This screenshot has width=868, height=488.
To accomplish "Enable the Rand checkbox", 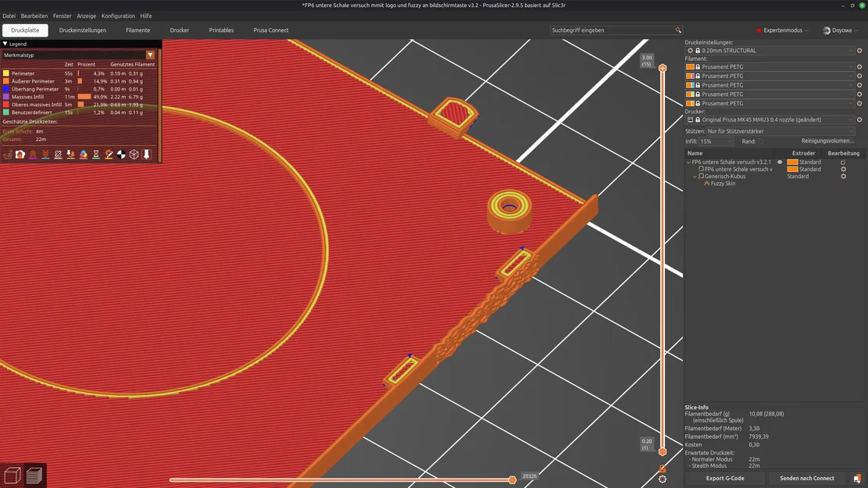I will 761,141.
